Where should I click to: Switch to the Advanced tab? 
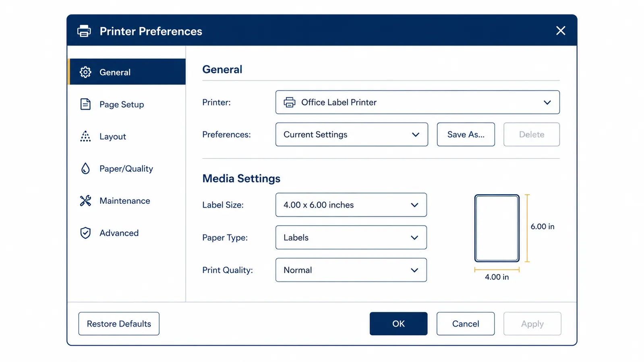(x=127, y=233)
